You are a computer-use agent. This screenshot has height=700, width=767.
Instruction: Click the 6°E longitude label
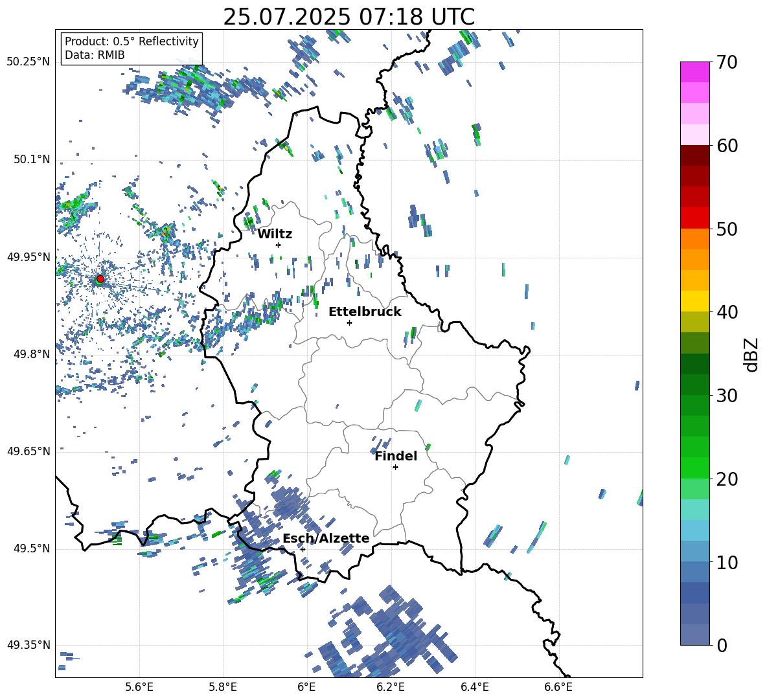[x=306, y=687]
